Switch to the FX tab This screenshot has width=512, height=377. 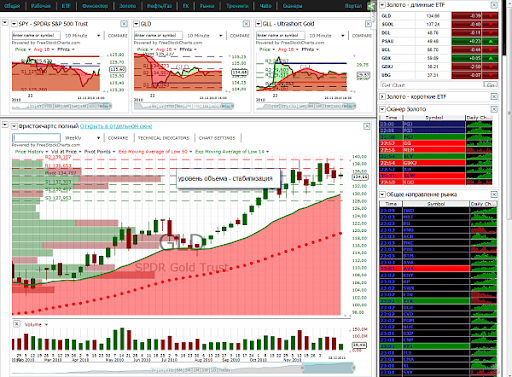pos(186,6)
